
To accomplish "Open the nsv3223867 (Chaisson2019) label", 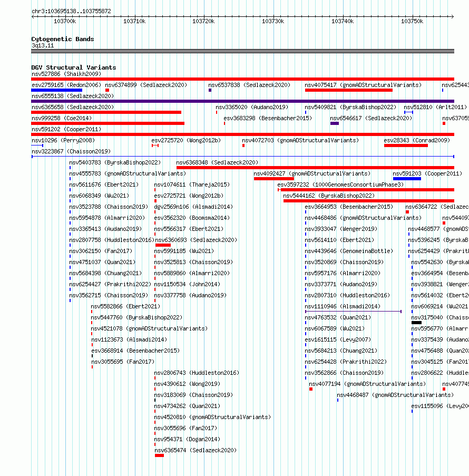I will coord(71,151).
